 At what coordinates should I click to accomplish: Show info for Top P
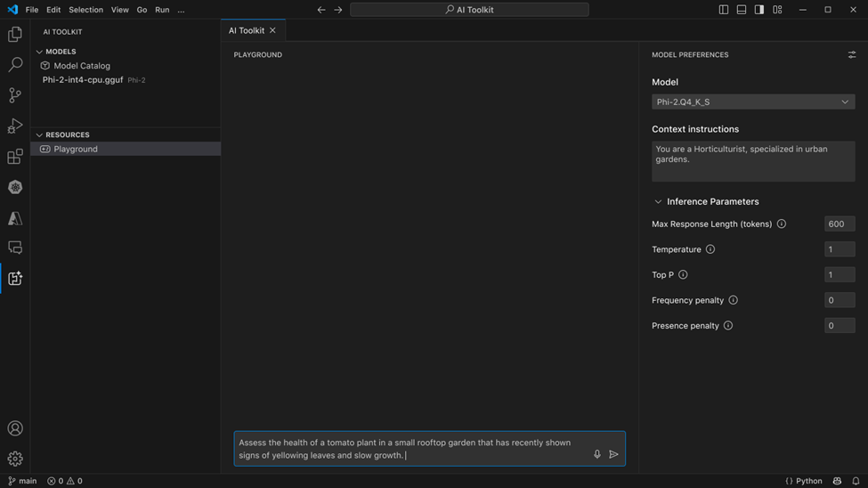(683, 275)
